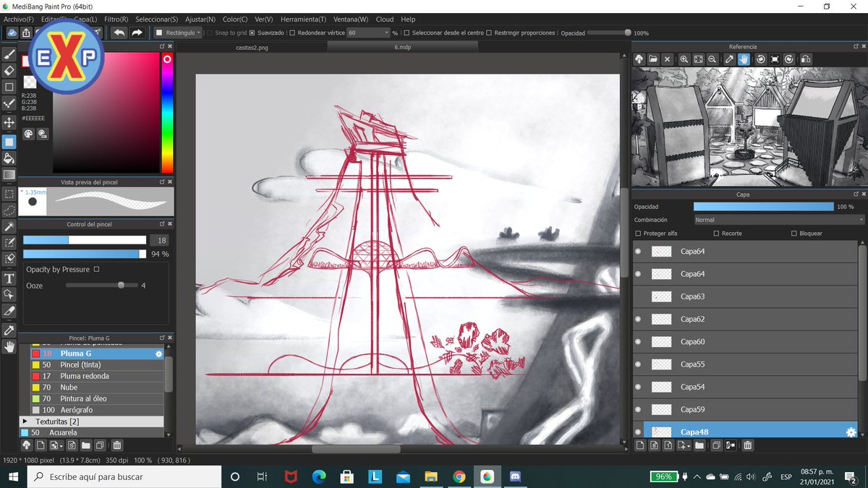868x488 pixels.
Task: Check Restringir proporciones
Action: 489,33
